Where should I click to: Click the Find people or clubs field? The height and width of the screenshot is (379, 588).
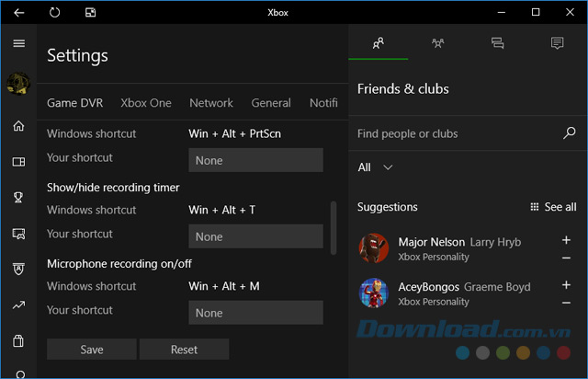(x=455, y=133)
